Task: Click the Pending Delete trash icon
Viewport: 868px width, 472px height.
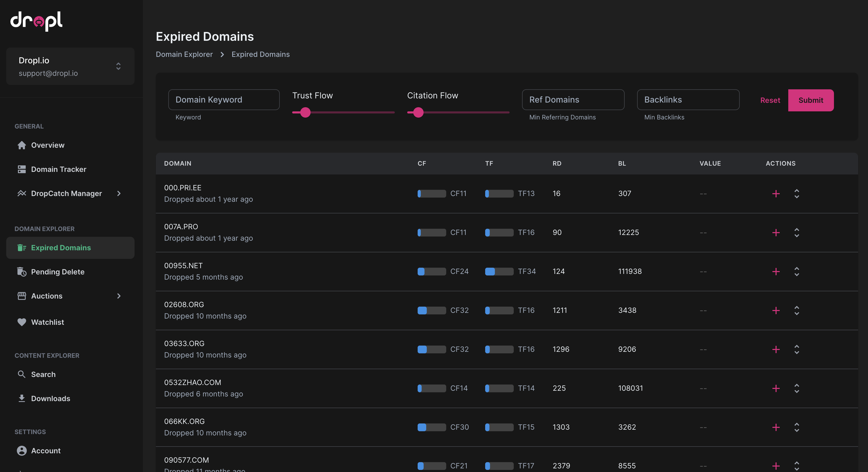Action: [22, 272]
